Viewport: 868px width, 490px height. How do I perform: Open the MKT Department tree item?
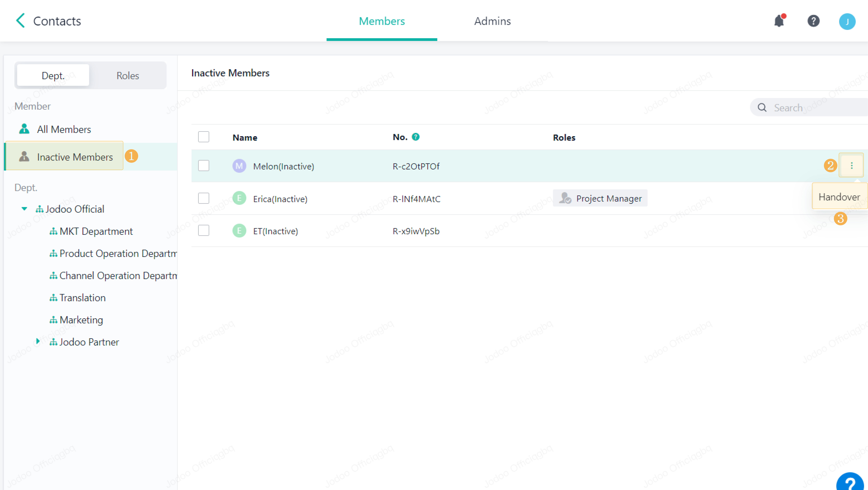tap(96, 231)
